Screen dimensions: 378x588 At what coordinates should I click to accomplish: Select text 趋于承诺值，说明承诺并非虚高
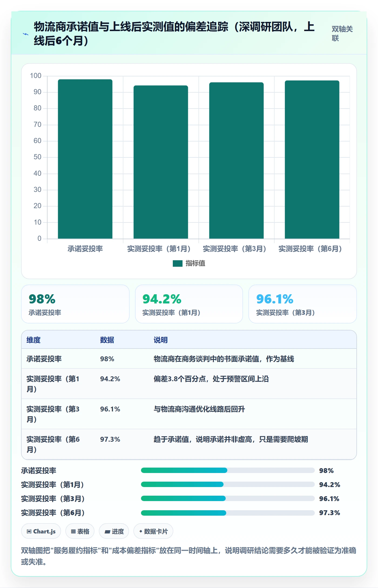pos(202,439)
